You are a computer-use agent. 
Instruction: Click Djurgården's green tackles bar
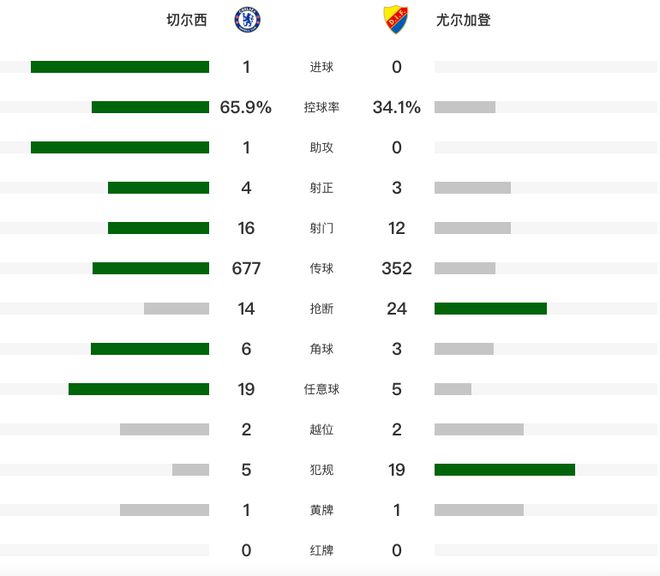[490, 308]
